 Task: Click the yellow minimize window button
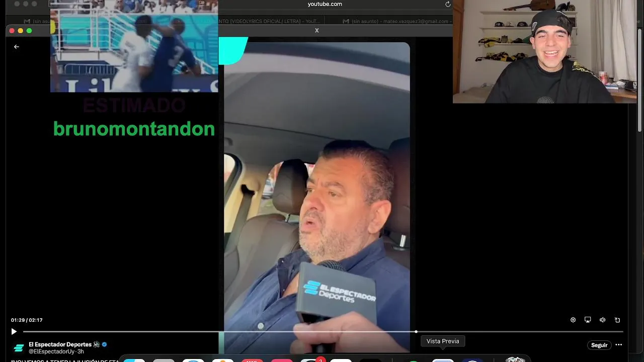20,31
